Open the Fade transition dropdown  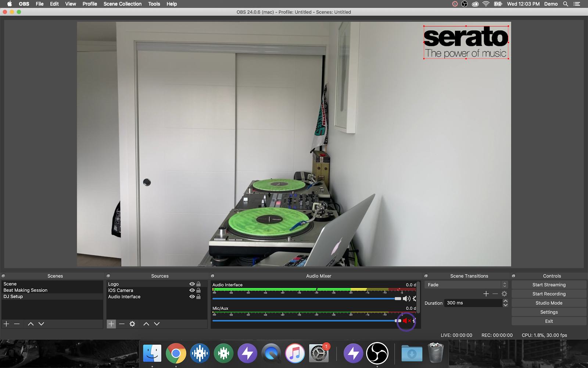[x=466, y=285]
